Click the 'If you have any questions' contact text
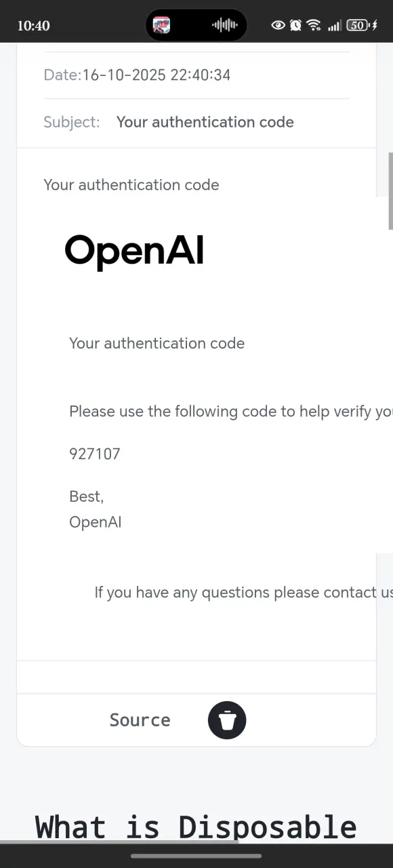This screenshot has width=393, height=868. pos(243,593)
